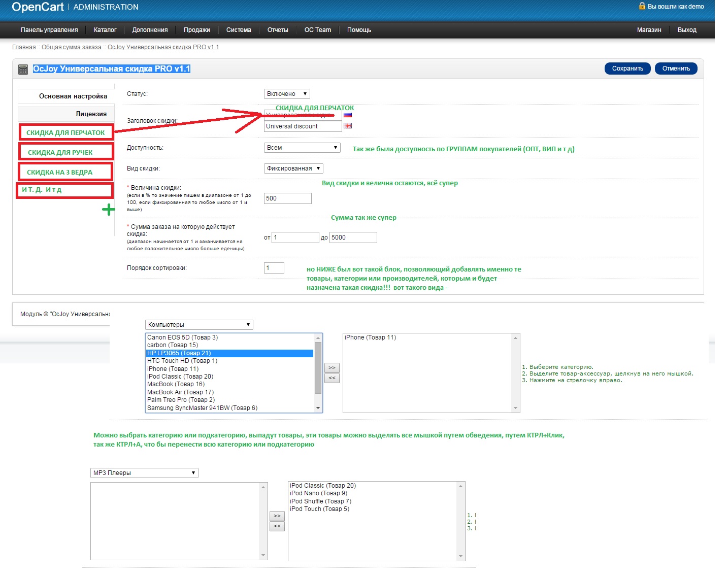The width and height of the screenshot is (728, 578).
Task: Focus the Russian discount title field
Action: pyautogui.click(x=303, y=115)
